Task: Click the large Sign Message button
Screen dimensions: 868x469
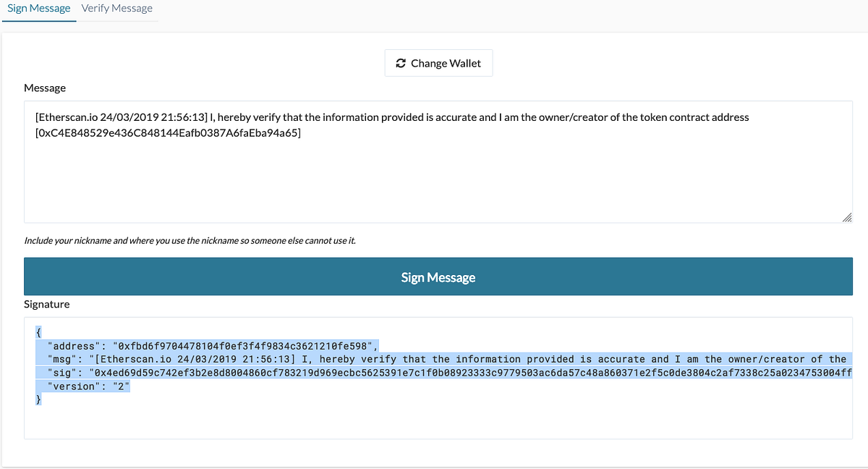Action: click(x=438, y=277)
